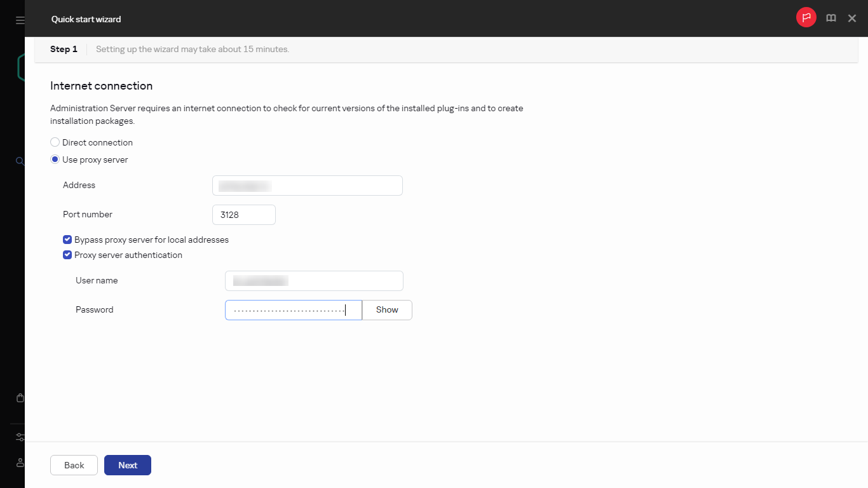The image size is (868, 488).
Task: Go back to the previous wizard step
Action: point(74,464)
